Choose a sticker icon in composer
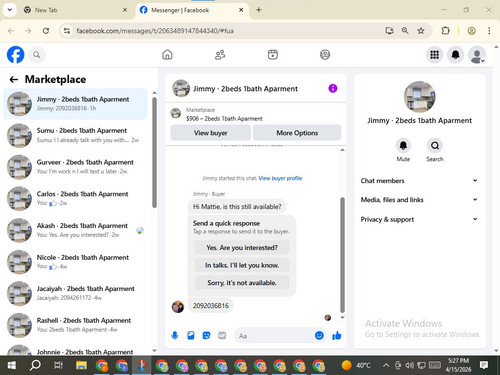This screenshot has height=375, width=500. point(206,335)
